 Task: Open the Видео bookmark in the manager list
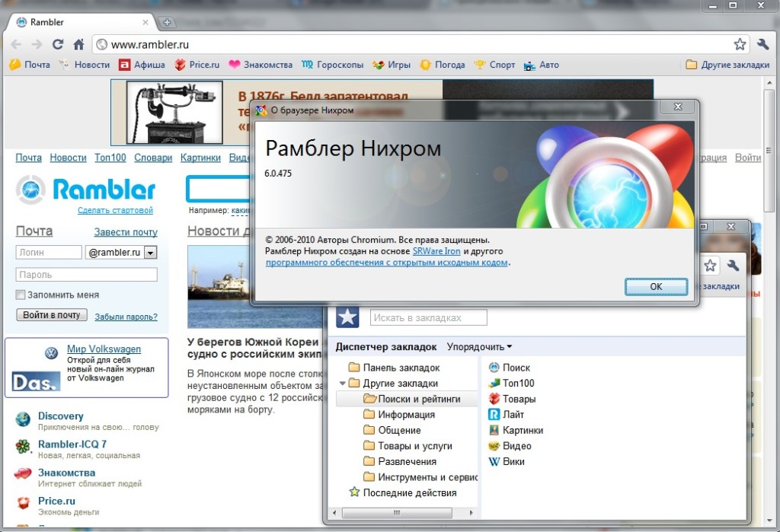coord(510,445)
